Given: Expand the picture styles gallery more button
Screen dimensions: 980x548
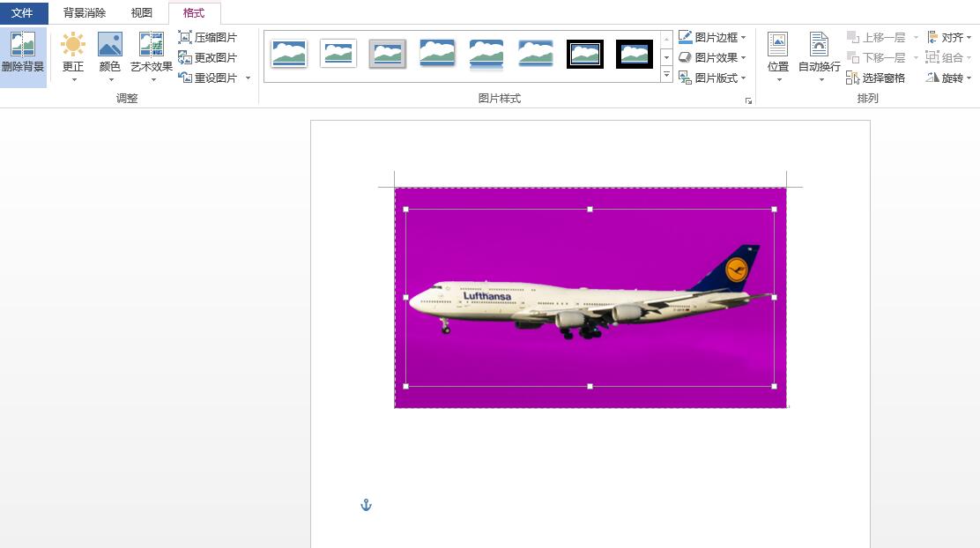Looking at the screenshot, I should (x=667, y=74).
